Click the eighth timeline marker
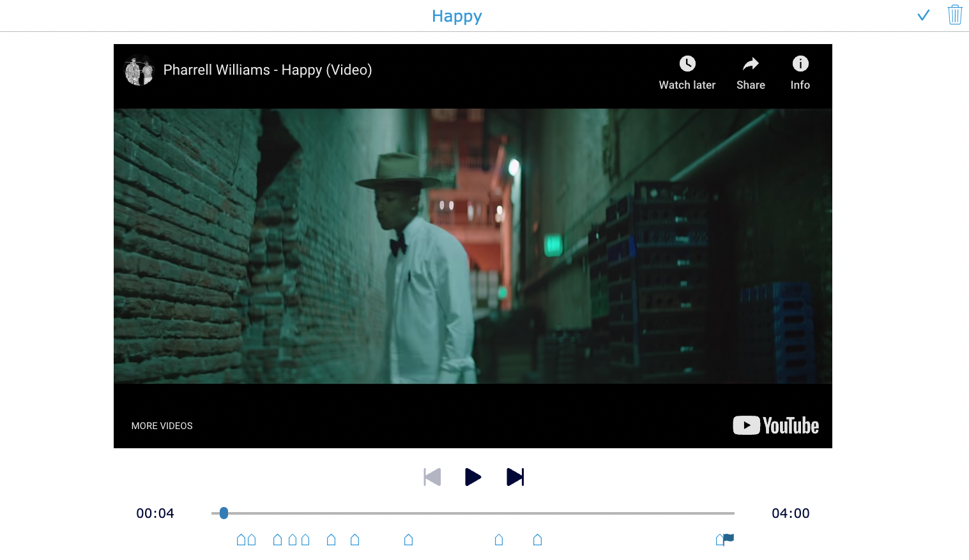969x560 pixels. click(x=409, y=540)
